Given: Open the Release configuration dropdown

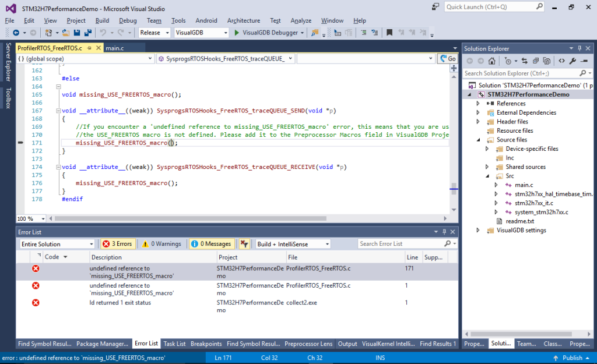Looking at the screenshot, I should coord(167,33).
